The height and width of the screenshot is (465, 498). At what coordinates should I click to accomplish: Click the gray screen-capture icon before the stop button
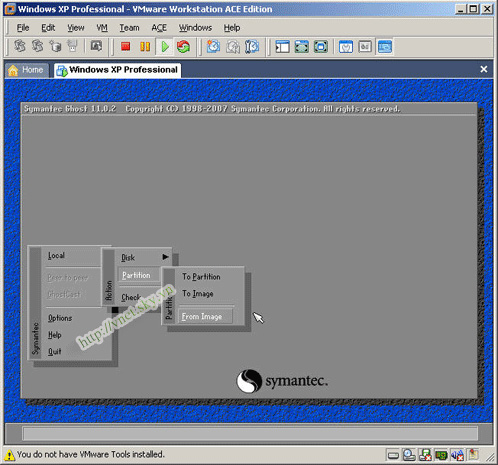pos(96,46)
